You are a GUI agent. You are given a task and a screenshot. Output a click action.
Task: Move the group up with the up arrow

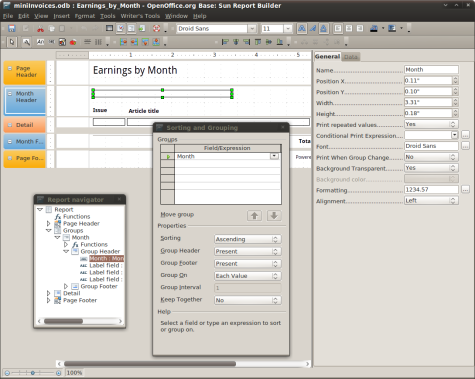pos(254,216)
